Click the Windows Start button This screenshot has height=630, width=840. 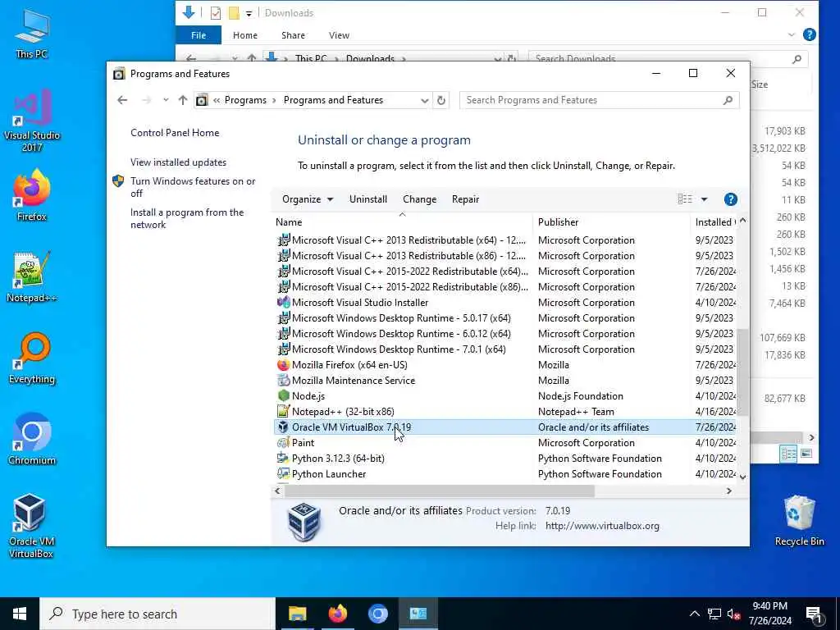(x=20, y=614)
